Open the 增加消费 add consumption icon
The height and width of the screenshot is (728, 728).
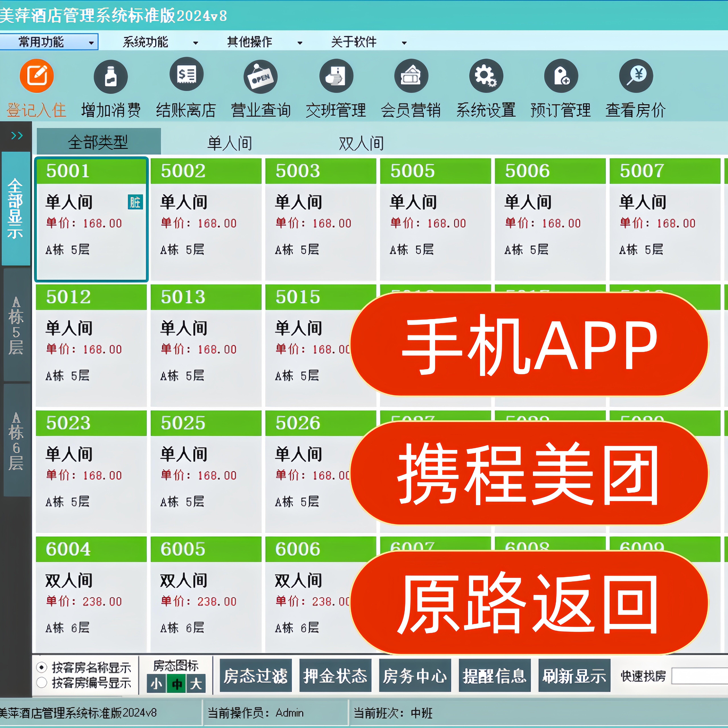111,76
